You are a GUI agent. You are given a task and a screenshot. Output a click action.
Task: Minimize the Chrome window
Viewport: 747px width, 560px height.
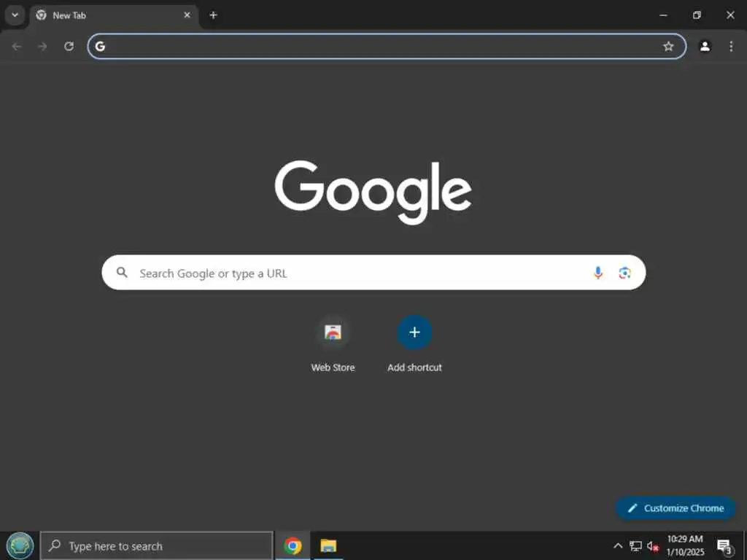pos(663,15)
